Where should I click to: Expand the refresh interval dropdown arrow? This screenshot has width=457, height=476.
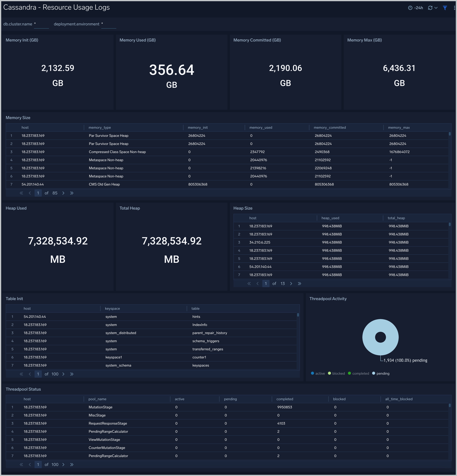[436, 8]
